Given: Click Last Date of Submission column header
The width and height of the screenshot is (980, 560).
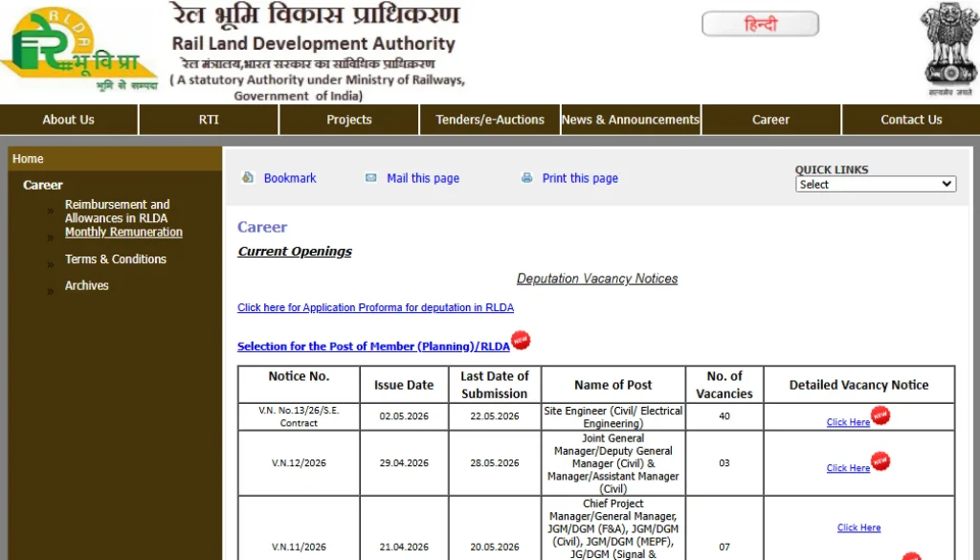Looking at the screenshot, I should click(495, 385).
